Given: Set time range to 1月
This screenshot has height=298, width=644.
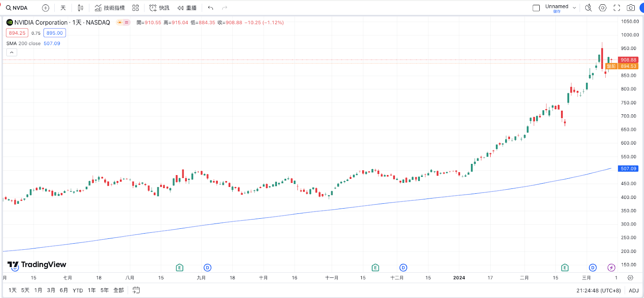Looking at the screenshot, I should click(x=38, y=290).
